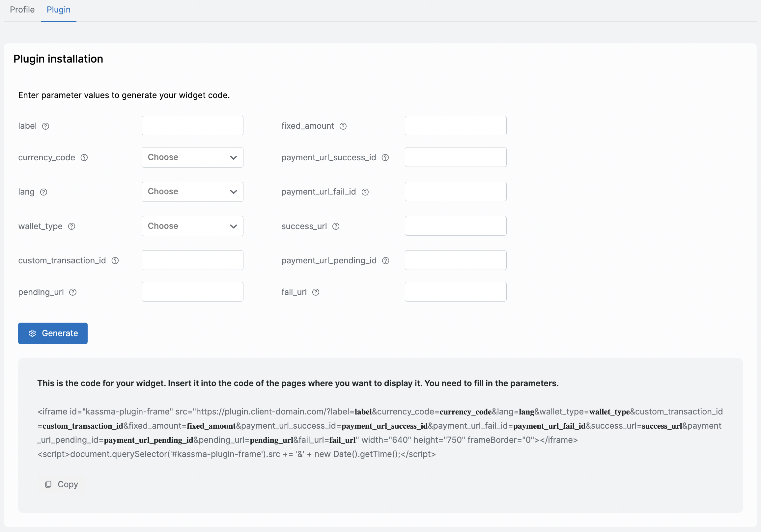Switch to the Profile tab
Viewport: 761px width, 532px height.
point(22,10)
